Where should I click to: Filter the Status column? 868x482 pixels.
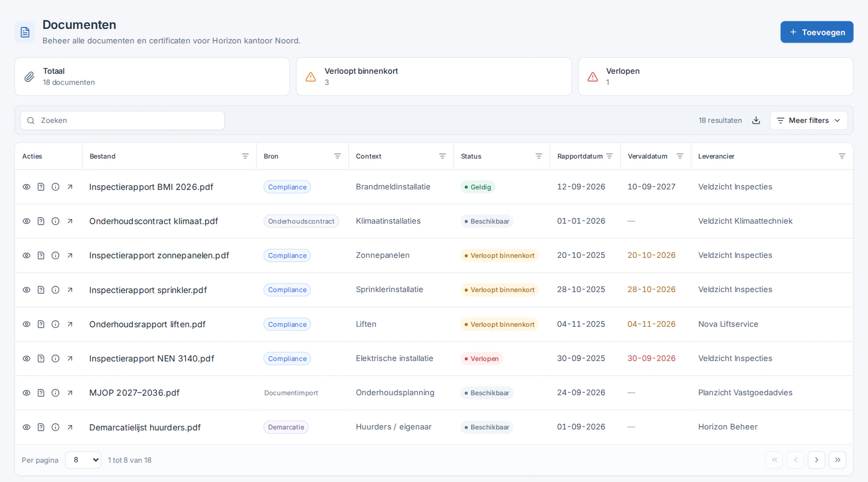(x=539, y=156)
